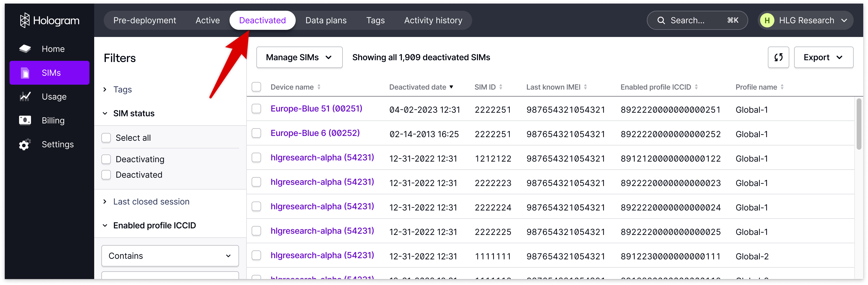Select the checkbox for Europe-Blue 51
Viewport: 868px width, 285px height.
(x=256, y=109)
